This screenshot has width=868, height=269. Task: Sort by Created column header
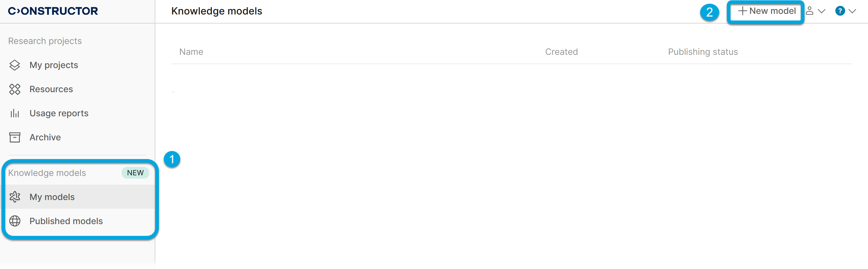[x=561, y=52]
